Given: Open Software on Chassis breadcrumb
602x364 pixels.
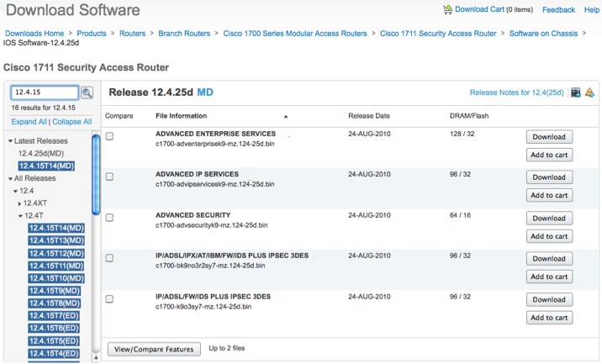Looking at the screenshot, I should (x=543, y=34).
